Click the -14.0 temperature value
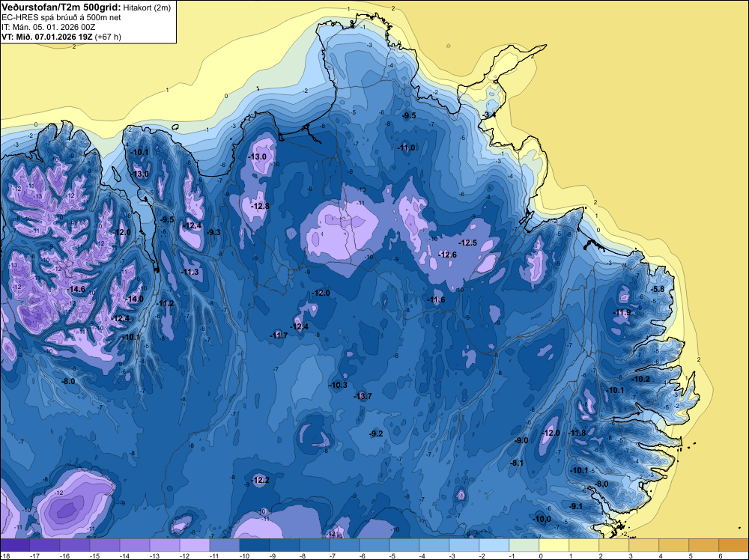749x560 pixels. [x=134, y=299]
